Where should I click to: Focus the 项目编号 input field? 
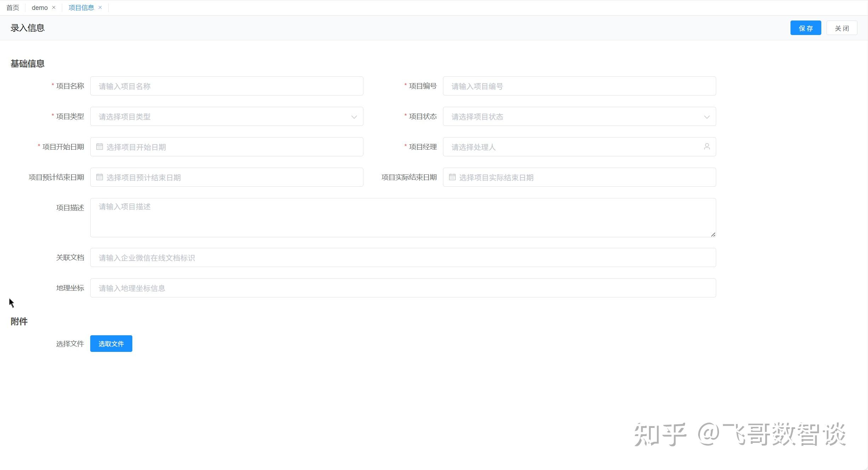point(579,86)
